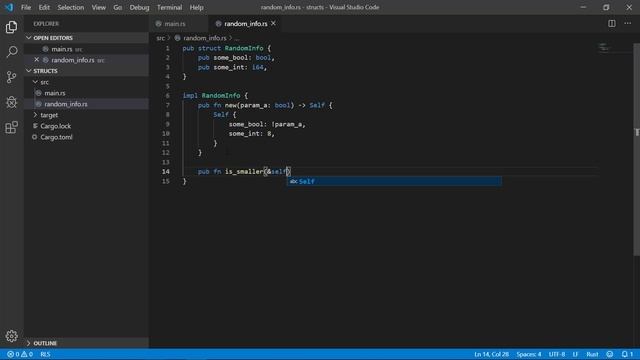
Task: Expand the target folder
Action: (36, 115)
